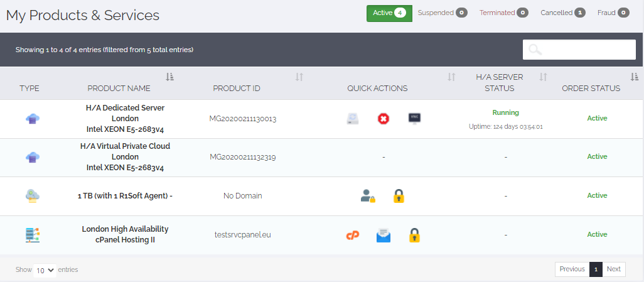
Task: Click the cPanel Hosting II server type icon
Action: coord(33,235)
